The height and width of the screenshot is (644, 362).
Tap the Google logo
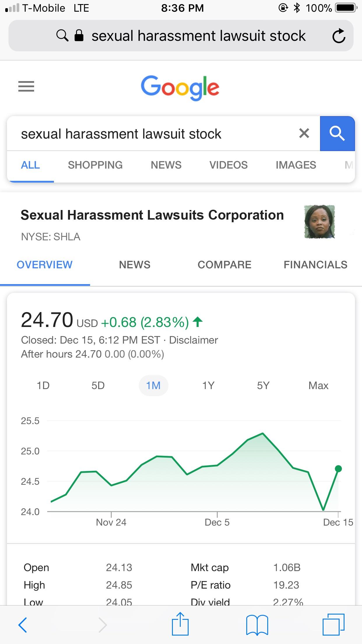(x=180, y=87)
